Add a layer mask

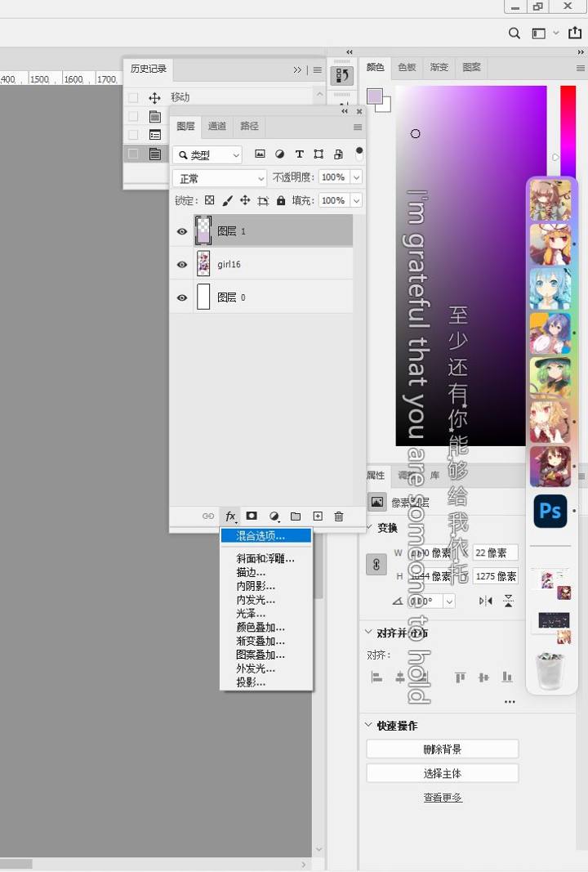point(252,516)
